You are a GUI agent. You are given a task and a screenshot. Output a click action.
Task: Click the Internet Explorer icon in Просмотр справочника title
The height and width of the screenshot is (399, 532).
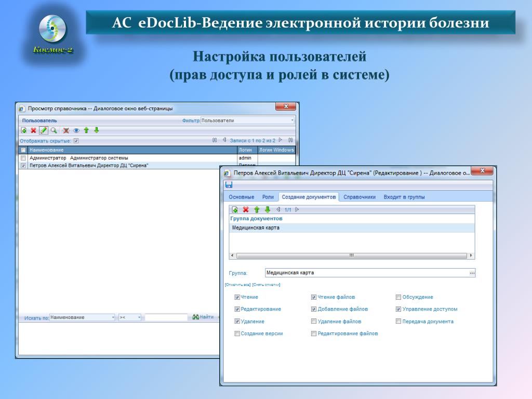[22, 109]
